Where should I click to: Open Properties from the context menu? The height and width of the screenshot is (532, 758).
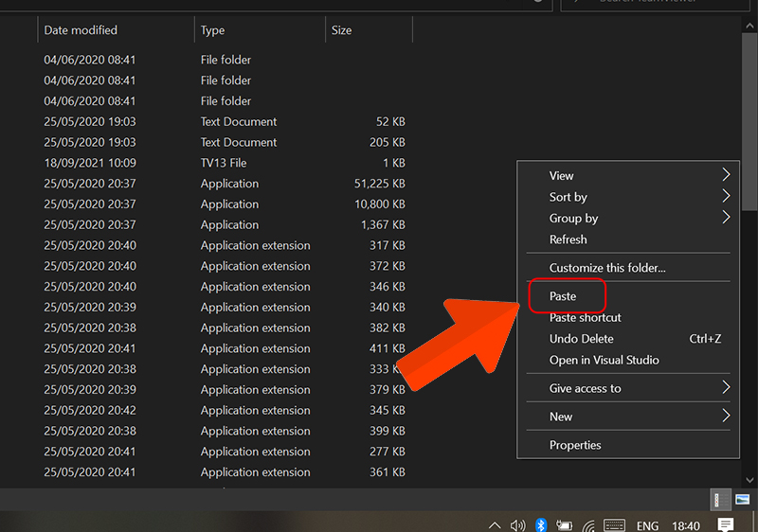(575, 445)
